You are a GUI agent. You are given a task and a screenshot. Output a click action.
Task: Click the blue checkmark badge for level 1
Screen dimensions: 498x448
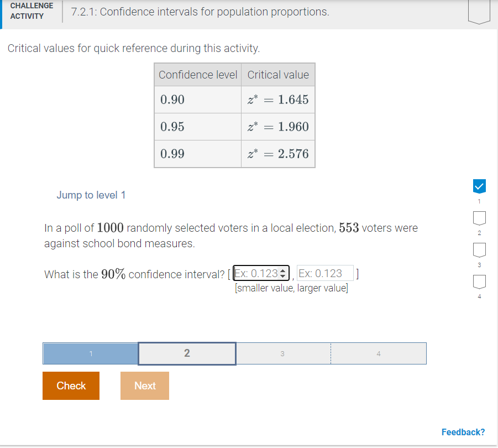coord(479,186)
